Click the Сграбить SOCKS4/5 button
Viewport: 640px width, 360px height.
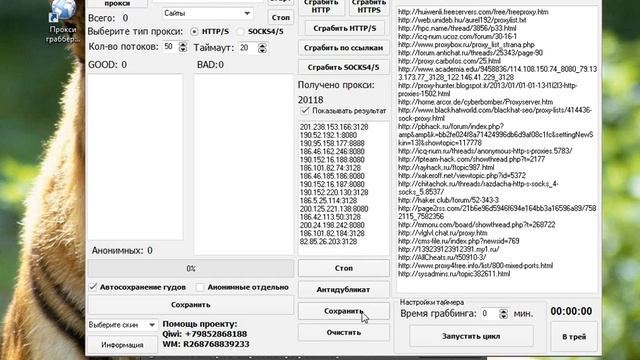[343, 67]
